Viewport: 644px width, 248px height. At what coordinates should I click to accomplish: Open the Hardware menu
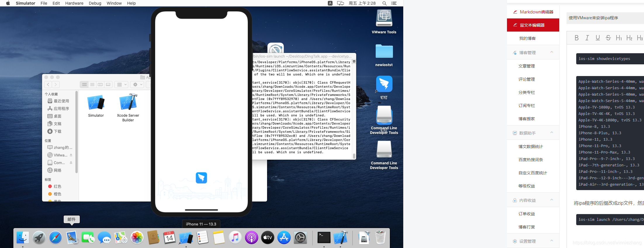click(74, 3)
